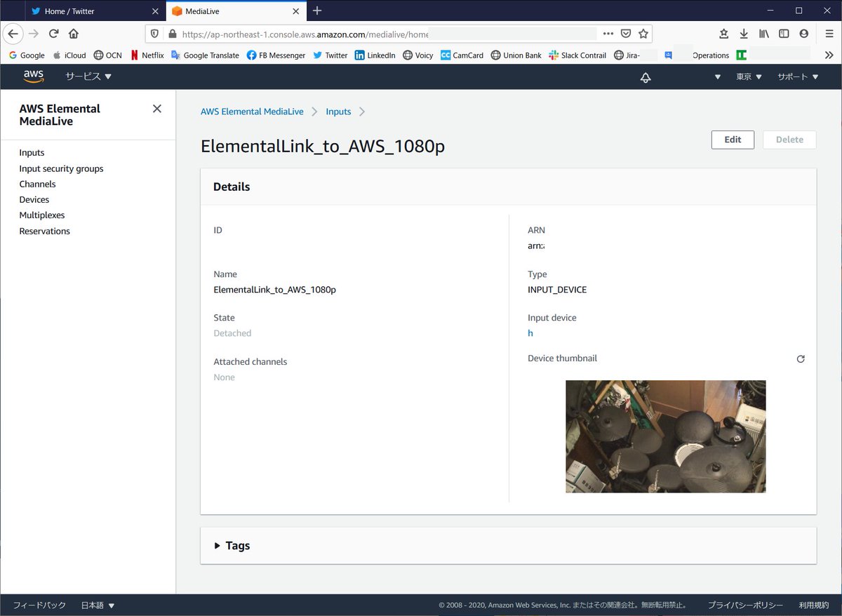Click the Delete button
The height and width of the screenshot is (616, 842).
[789, 140]
